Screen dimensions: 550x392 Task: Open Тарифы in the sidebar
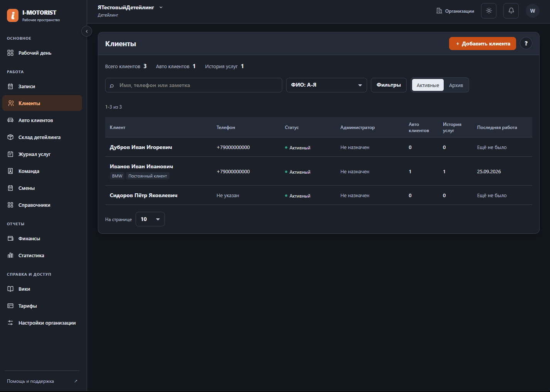click(x=42, y=306)
